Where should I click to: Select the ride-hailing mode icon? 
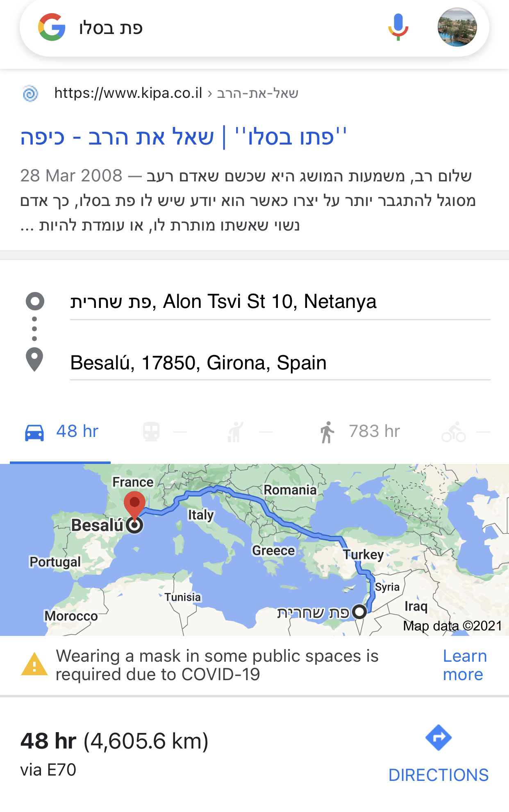(x=235, y=432)
